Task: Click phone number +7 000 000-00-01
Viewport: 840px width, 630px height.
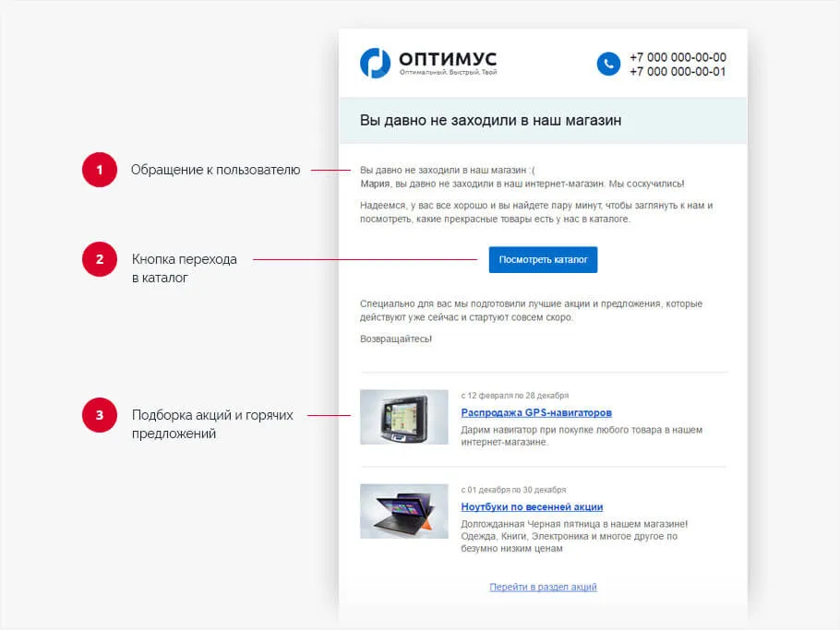Action: click(x=678, y=72)
